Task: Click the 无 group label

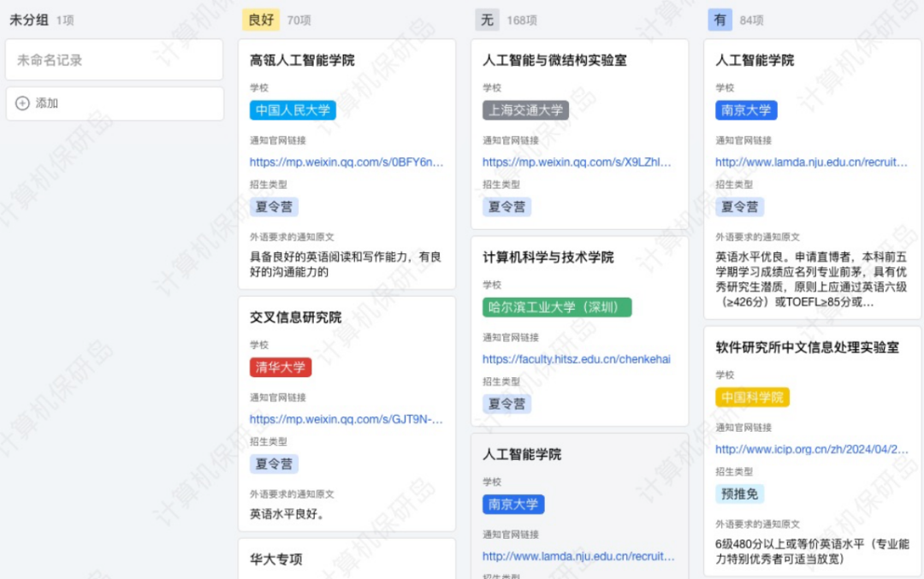Action: pyautogui.click(x=488, y=20)
